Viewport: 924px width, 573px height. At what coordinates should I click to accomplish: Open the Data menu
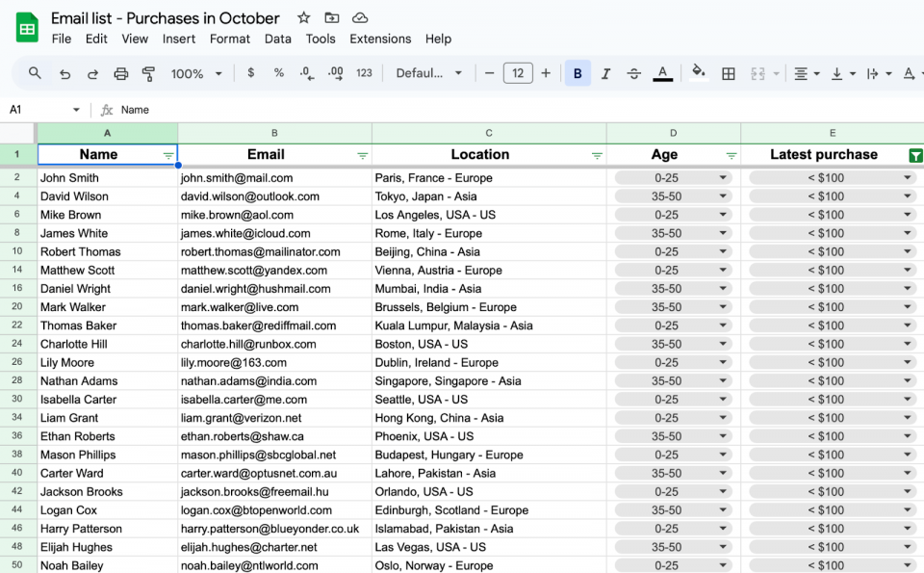pos(277,39)
